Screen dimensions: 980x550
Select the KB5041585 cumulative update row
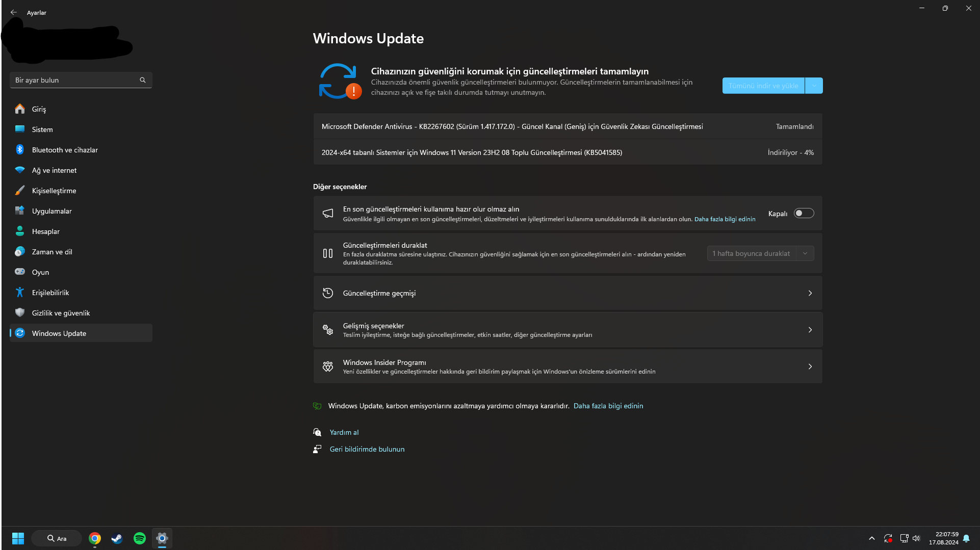point(568,152)
